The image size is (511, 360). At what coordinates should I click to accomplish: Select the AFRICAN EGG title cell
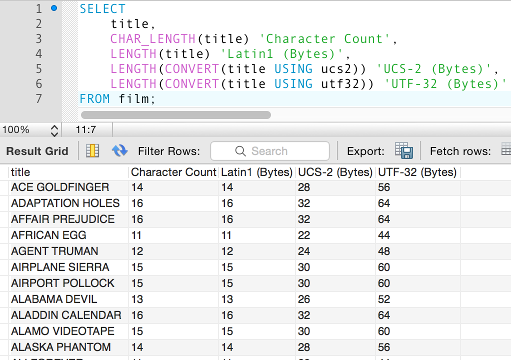[x=68, y=235]
